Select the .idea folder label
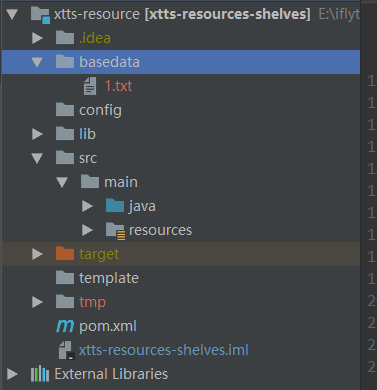The height and width of the screenshot is (390, 377). [x=95, y=38]
